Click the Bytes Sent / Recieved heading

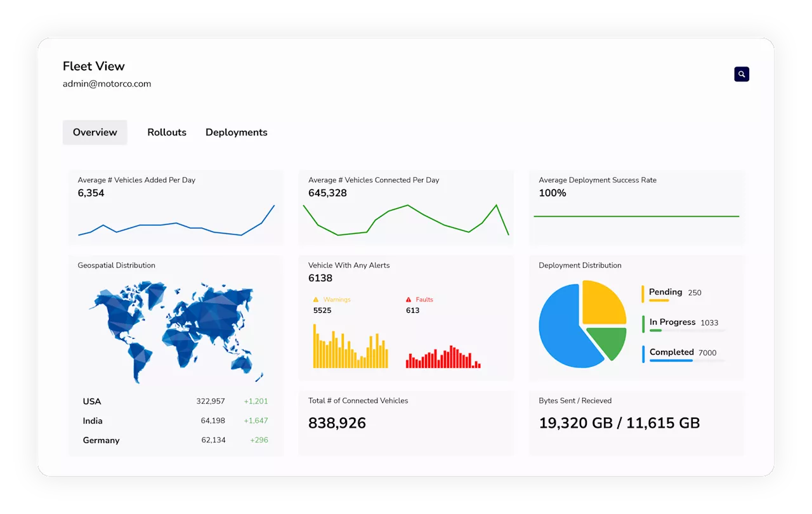click(x=575, y=400)
